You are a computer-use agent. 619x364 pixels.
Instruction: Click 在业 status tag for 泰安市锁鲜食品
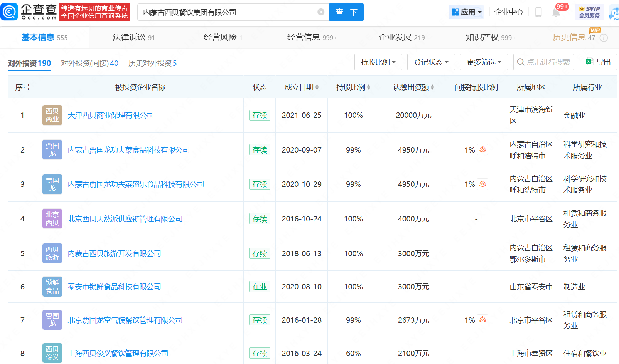260,287
